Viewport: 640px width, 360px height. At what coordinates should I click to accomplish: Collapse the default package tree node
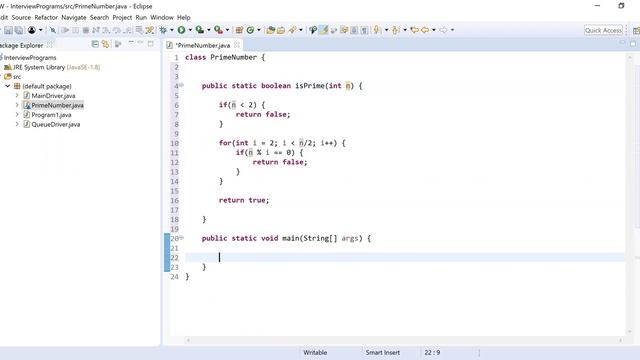[x=8, y=86]
